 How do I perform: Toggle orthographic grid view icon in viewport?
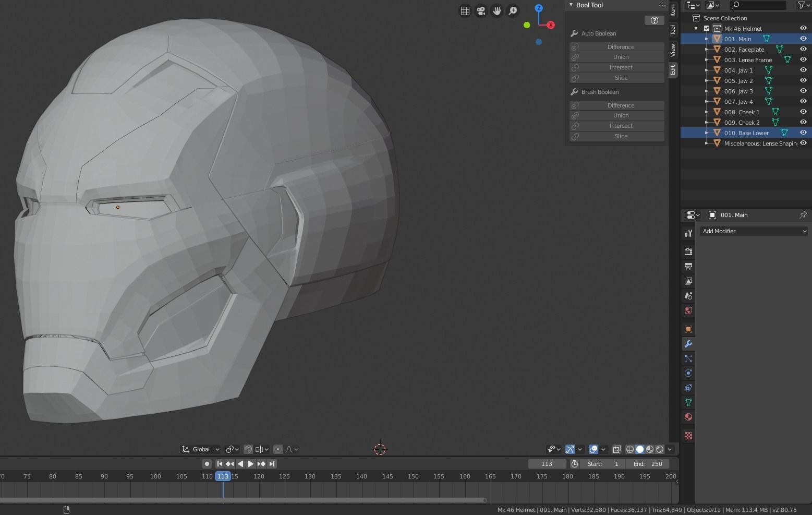[465, 11]
